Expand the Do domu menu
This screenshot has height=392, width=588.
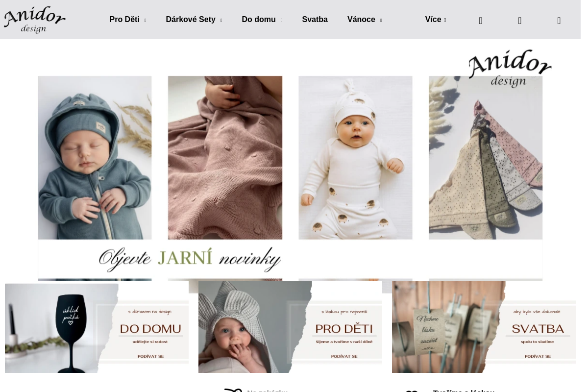262,20
